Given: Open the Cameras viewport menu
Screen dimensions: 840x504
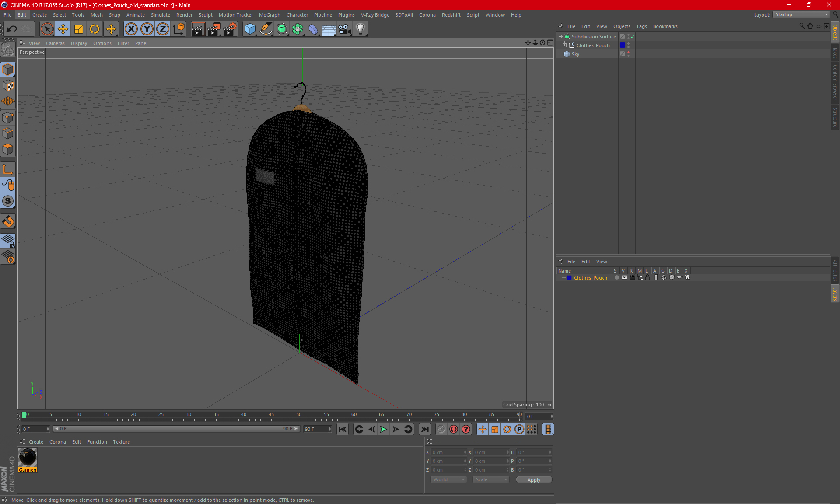Looking at the screenshot, I should click(55, 43).
